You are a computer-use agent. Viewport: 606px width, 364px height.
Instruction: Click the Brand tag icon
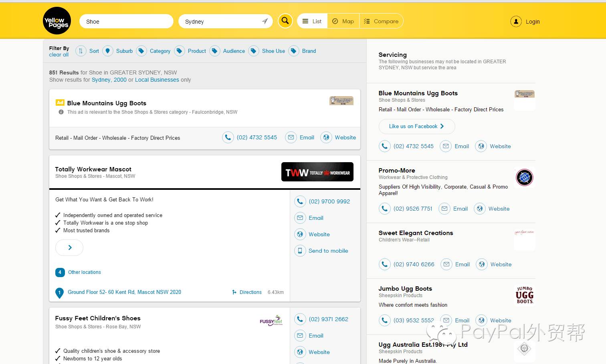click(293, 51)
